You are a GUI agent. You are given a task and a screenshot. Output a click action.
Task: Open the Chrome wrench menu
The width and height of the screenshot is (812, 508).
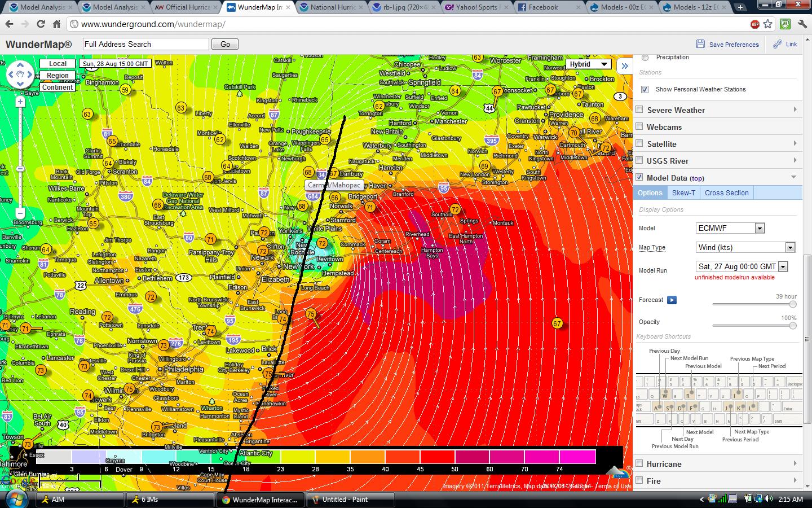[x=801, y=24]
